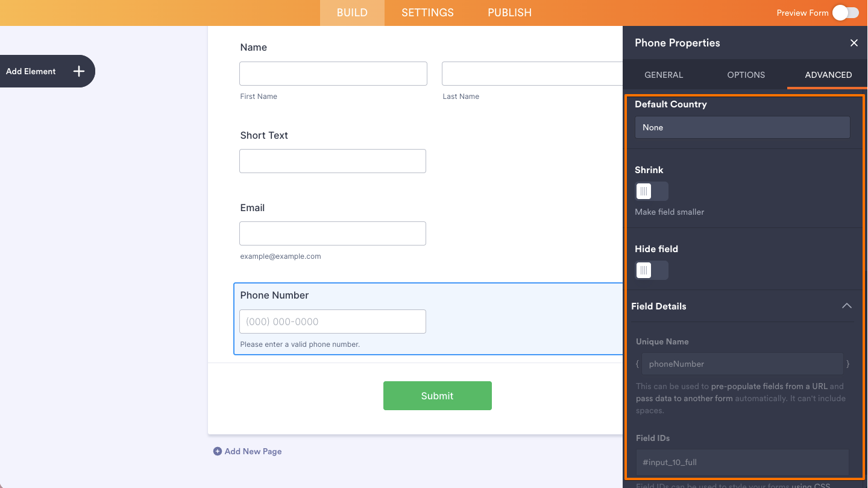Click the Add Element button label
868x488 pixels.
(x=31, y=71)
